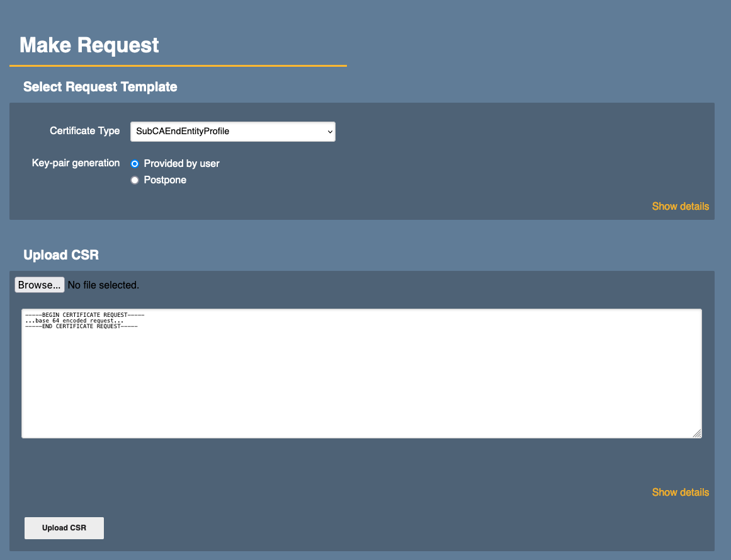This screenshot has height=560, width=731.
Task: Open the Certificate Type dropdown
Action: pos(232,132)
